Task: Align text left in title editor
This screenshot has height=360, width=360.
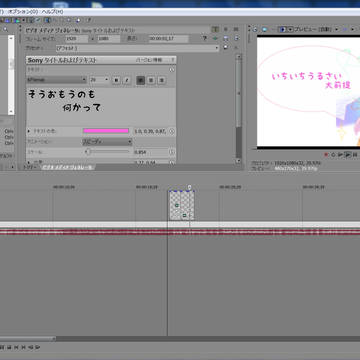Action: [x=141, y=80]
